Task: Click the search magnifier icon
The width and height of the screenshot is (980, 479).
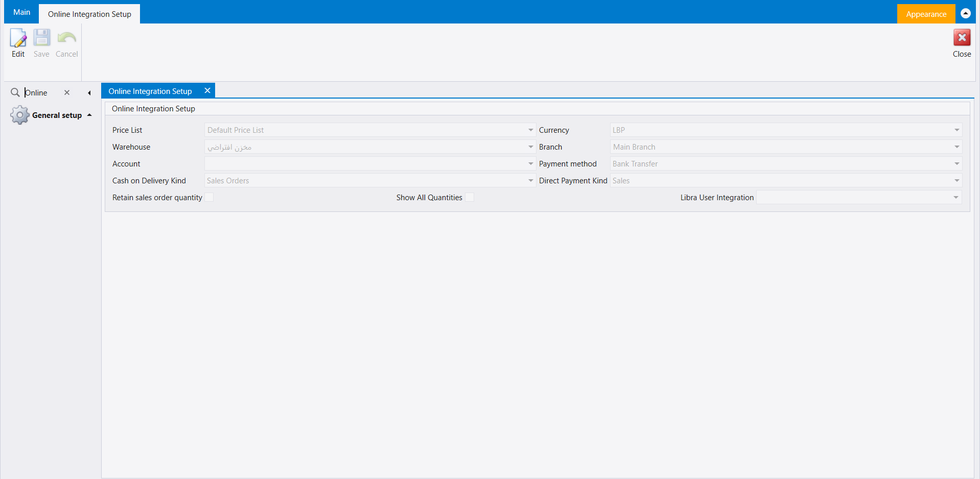Action: pos(15,92)
